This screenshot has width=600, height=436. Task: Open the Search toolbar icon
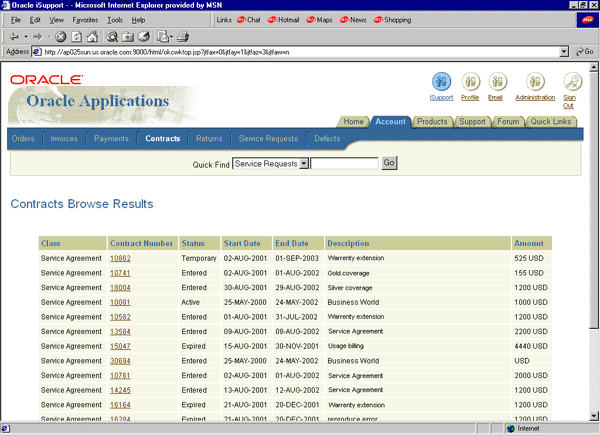[112, 37]
